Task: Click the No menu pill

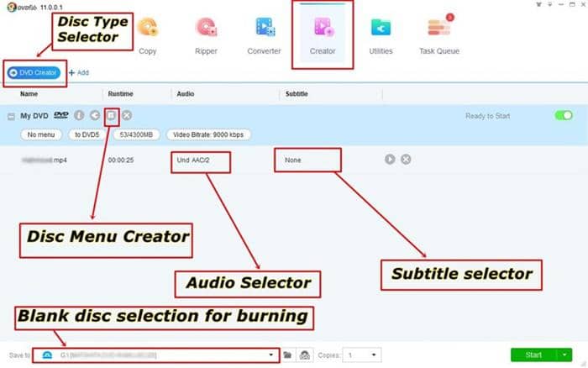Action: pos(41,134)
